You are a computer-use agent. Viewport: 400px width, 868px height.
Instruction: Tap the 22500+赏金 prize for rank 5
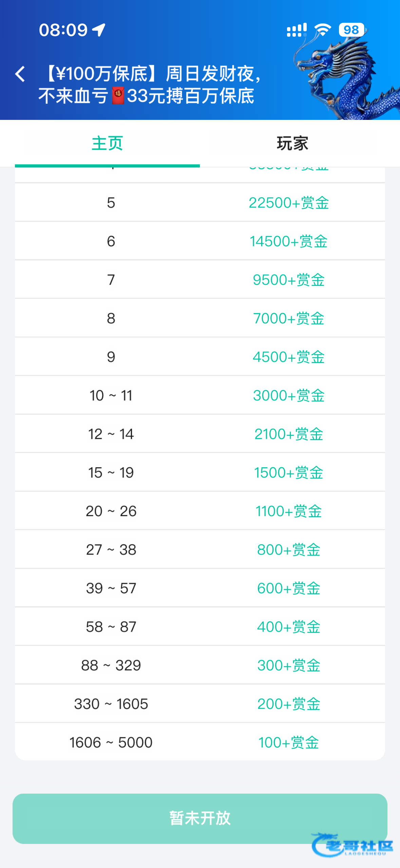pos(289,203)
